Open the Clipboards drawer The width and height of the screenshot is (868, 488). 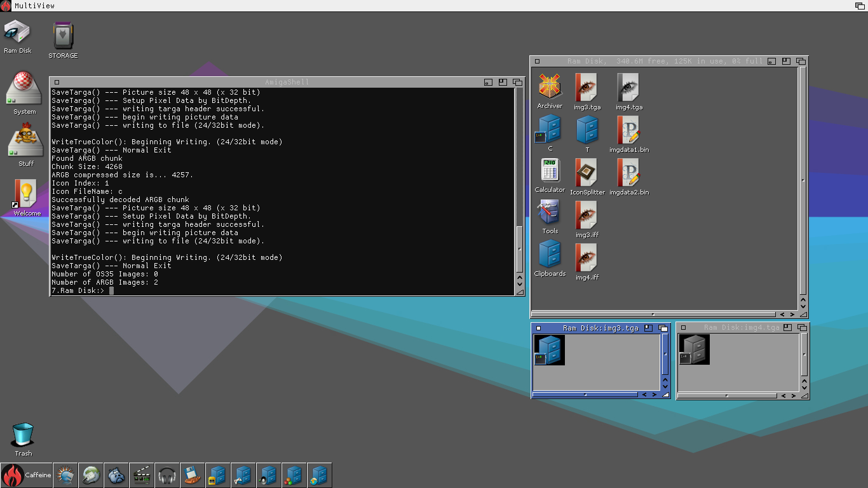click(x=550, y=254)
